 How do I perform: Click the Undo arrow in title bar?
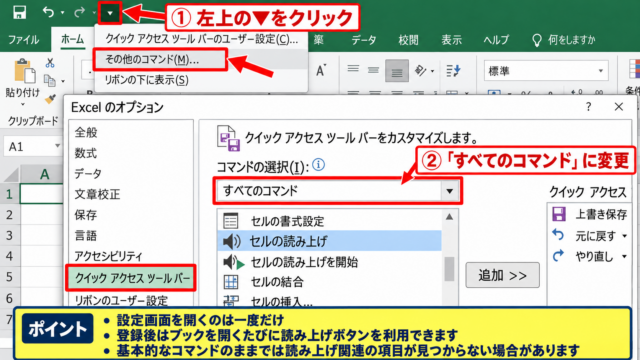[48, 12]
